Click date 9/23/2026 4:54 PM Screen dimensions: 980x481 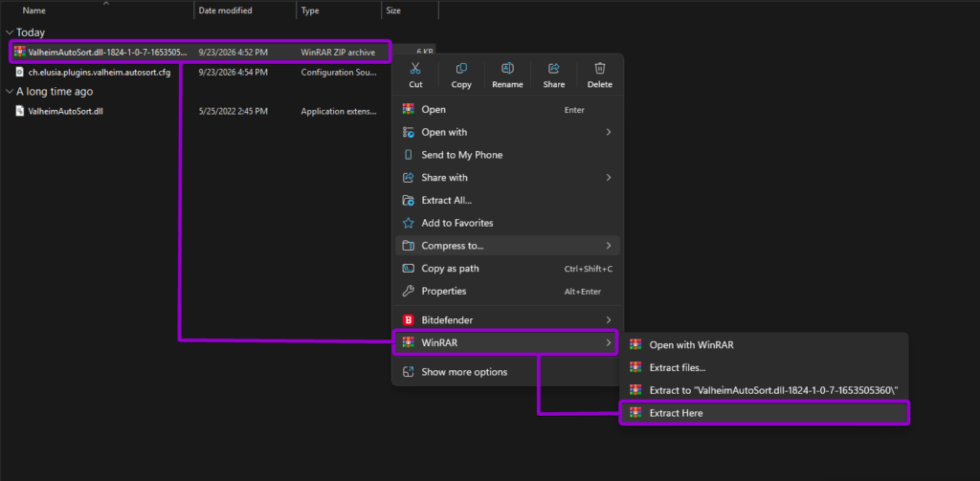click(234, 72)
